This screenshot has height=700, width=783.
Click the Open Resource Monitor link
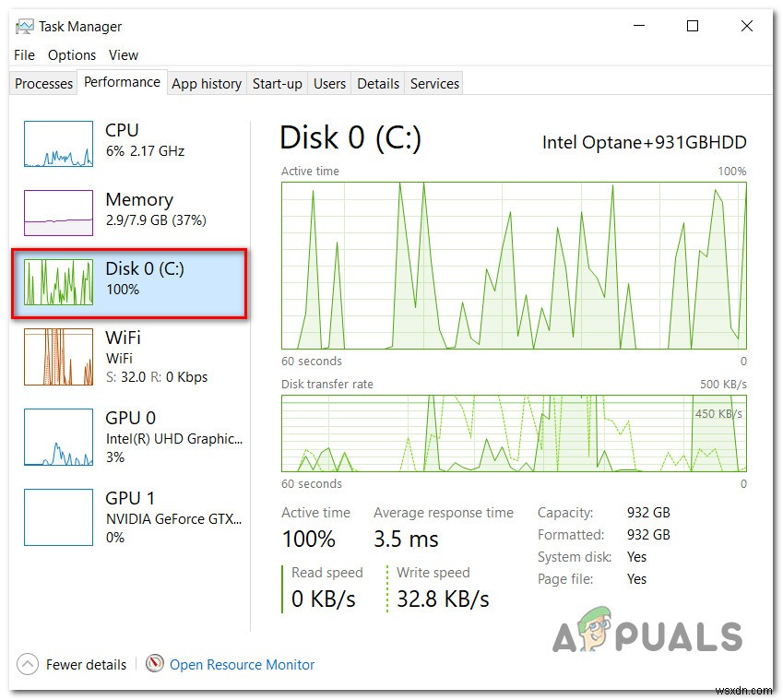click(241, 664)
